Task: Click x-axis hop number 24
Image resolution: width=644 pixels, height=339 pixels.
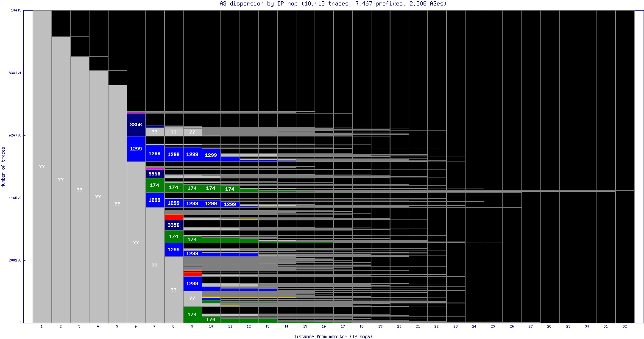Action: (x=474, y=327)
